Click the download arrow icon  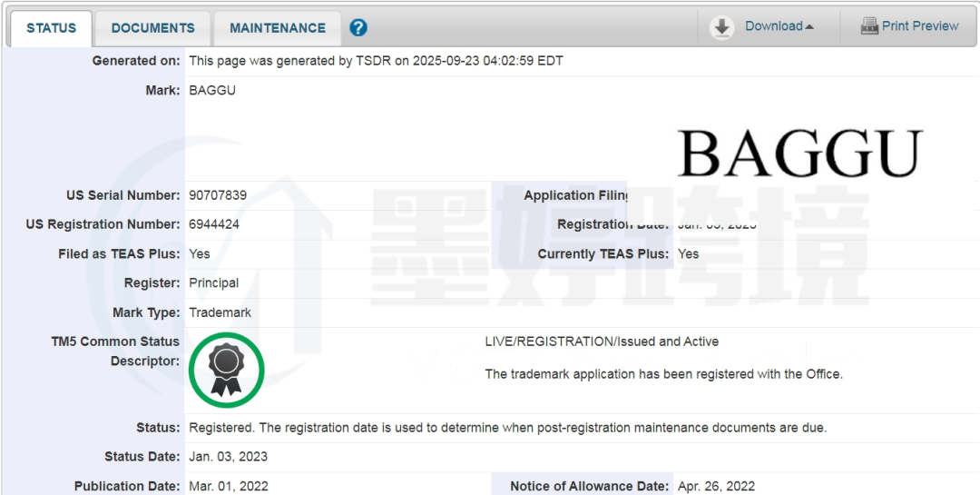click(x=722, y=27)
